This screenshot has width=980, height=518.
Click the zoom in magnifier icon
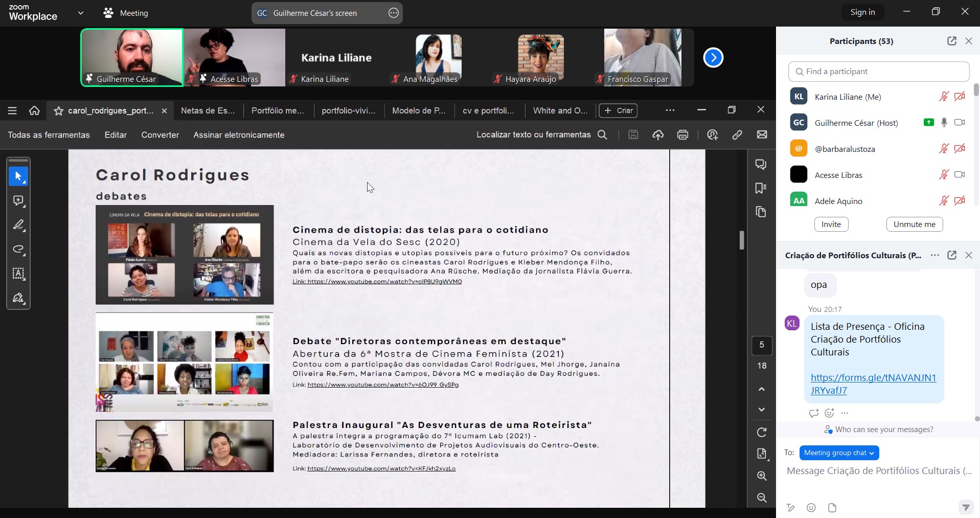coord(762,476)
